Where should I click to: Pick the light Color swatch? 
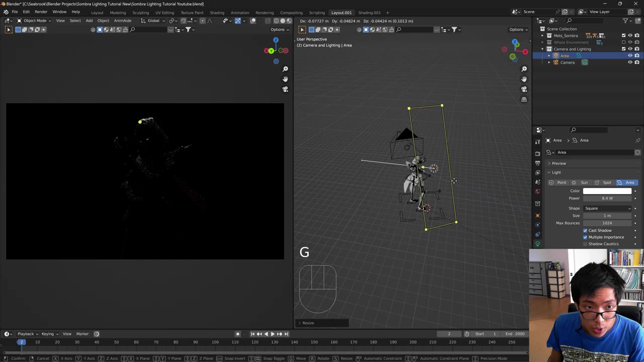607,191
